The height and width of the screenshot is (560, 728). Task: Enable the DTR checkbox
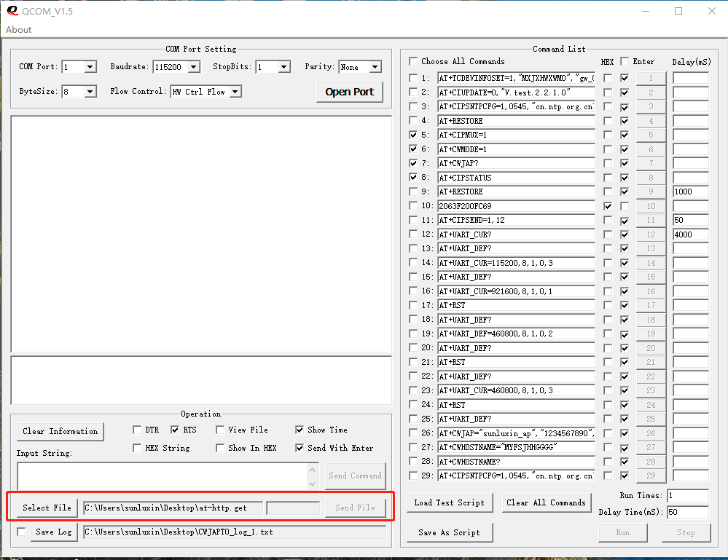point(137,430)
